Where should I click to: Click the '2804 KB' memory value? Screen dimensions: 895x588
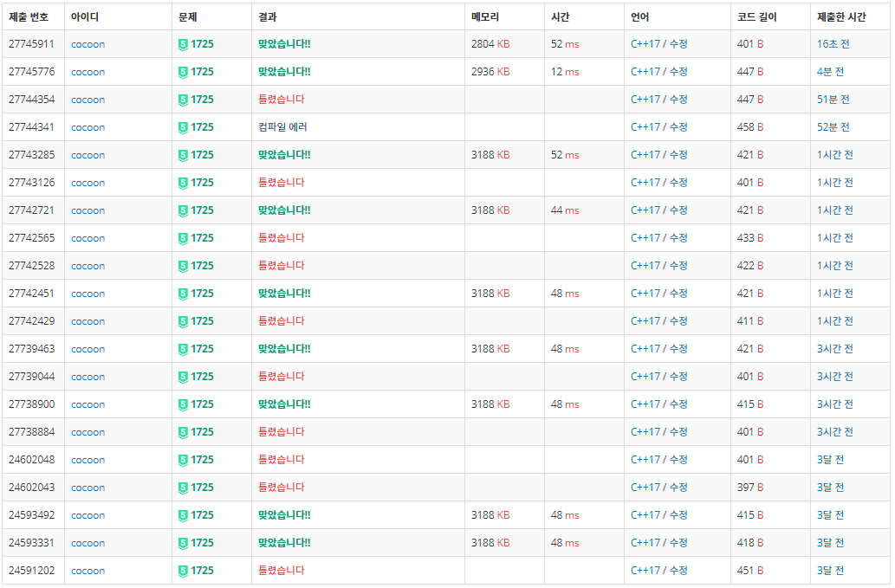[x=490, y=44]
